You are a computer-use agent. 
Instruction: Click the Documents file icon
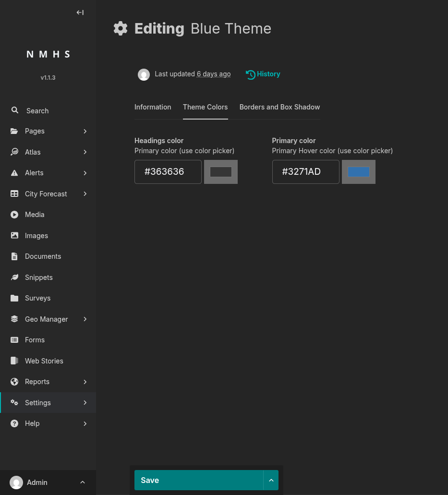tap(14, 256)
